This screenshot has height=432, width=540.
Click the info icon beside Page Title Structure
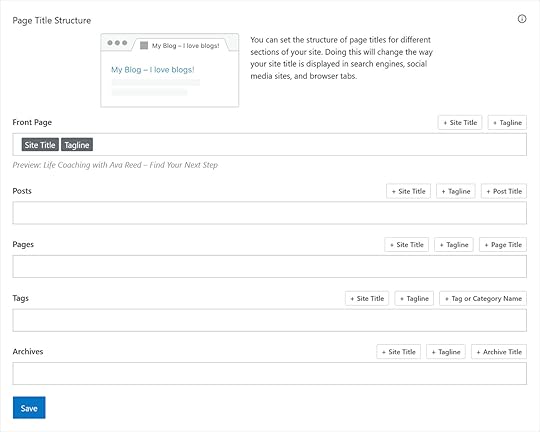coord(522,19)
